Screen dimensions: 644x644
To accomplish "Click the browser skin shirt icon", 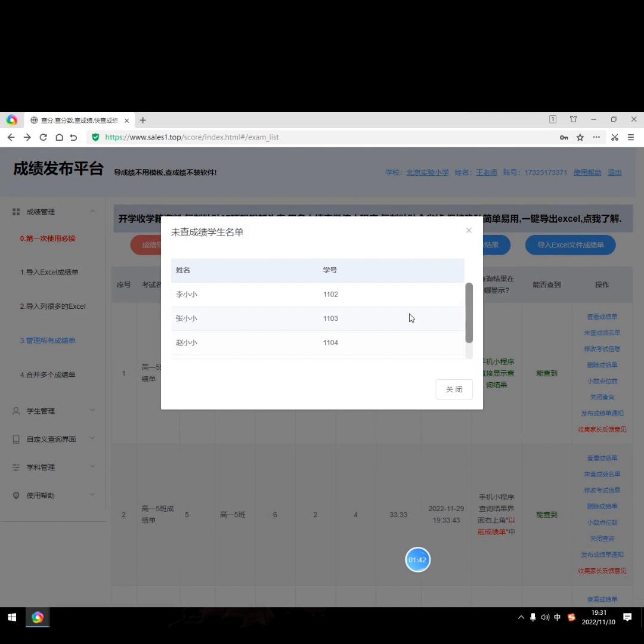I will tap(574, 119).
